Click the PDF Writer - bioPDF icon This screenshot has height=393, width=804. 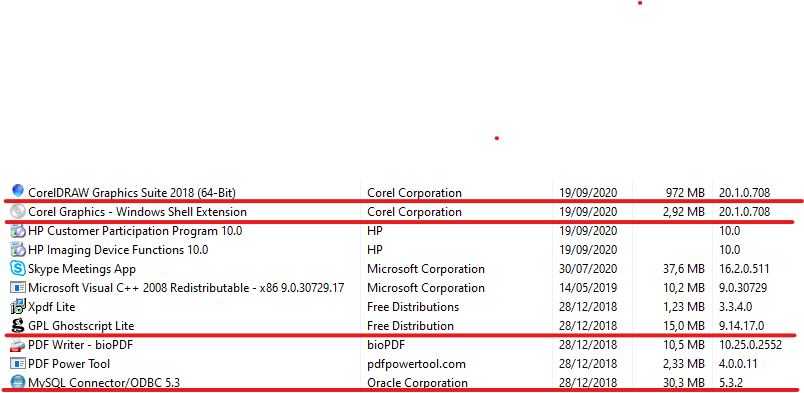[18, 345]
